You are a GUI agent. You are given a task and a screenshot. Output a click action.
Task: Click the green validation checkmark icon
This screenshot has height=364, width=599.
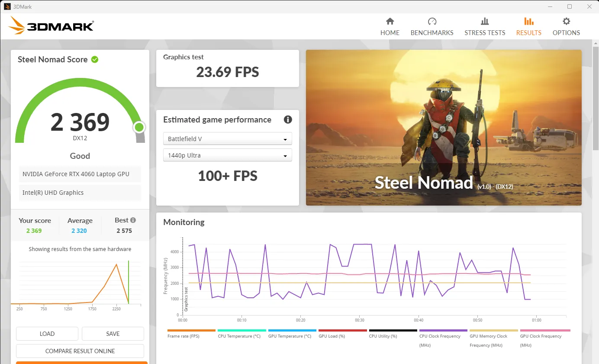click(x=95, y=59)
